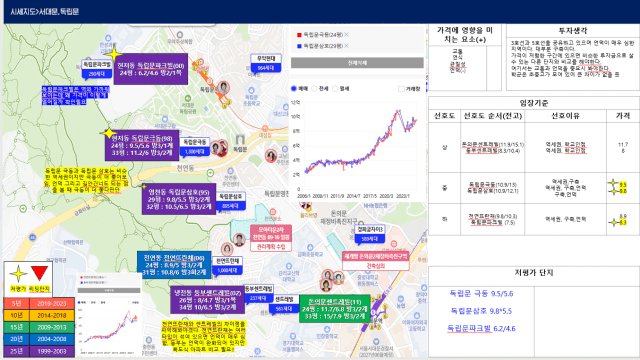Click the yellow star beside 독립문극동(98) label
Image resolution: width=640 pixels, height=360 pixels.
point(109,133)
